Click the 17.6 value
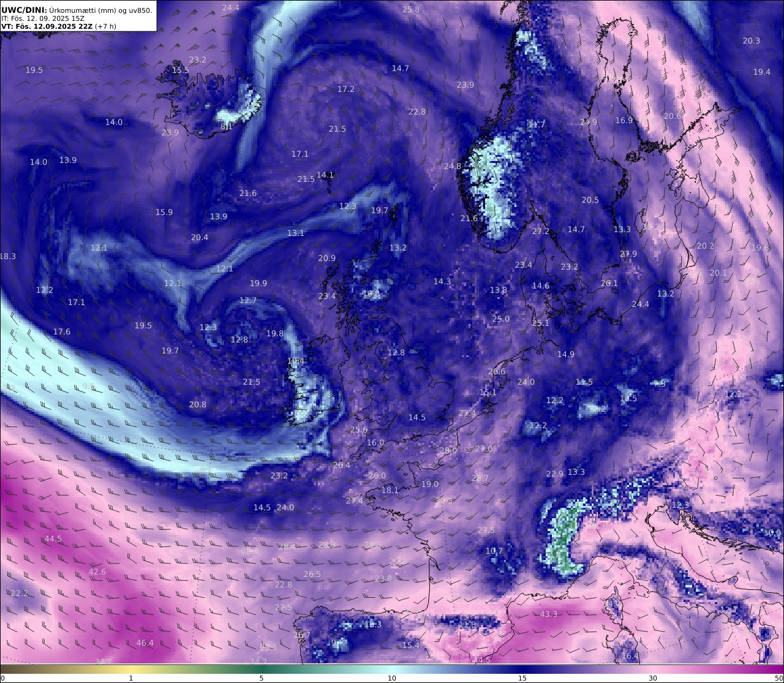Viewport: 784px width, 683px height. pos(62,331)
